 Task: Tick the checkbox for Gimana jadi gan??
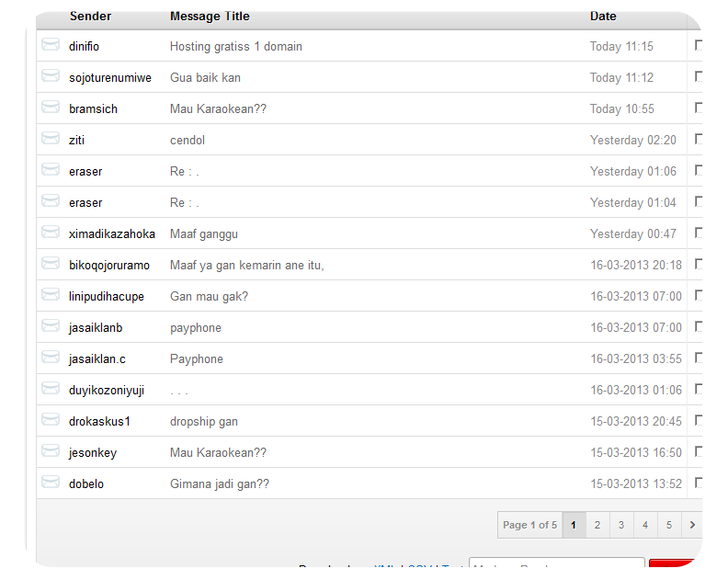[699, 483]
